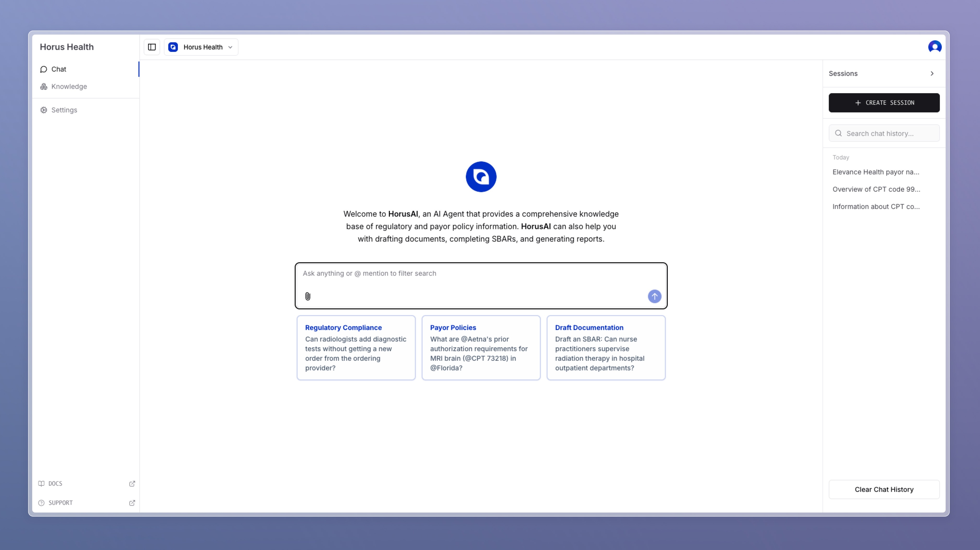Screen dimensions: 980x550
Task: Toggle the sidebar panel icon
Action: (x=152, y=47)
